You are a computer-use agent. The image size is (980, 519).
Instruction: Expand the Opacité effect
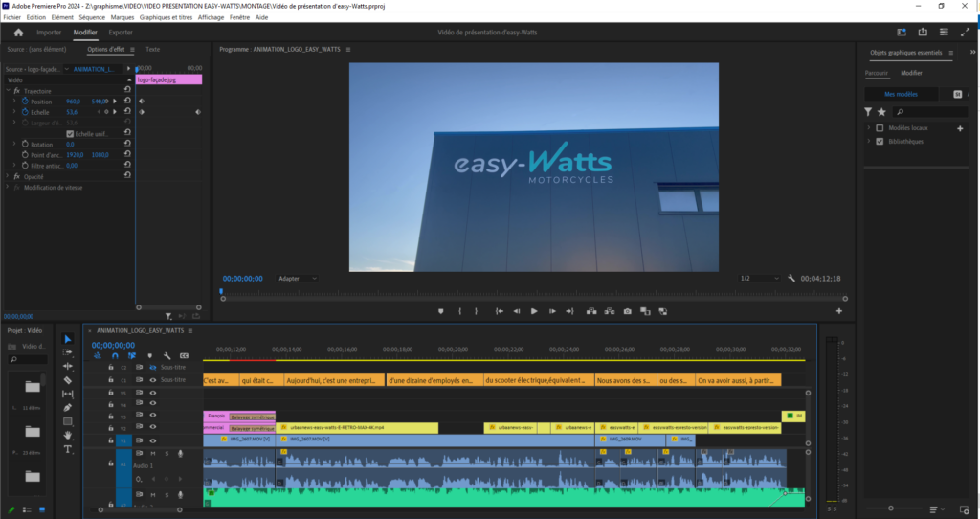tap(8, 176)
